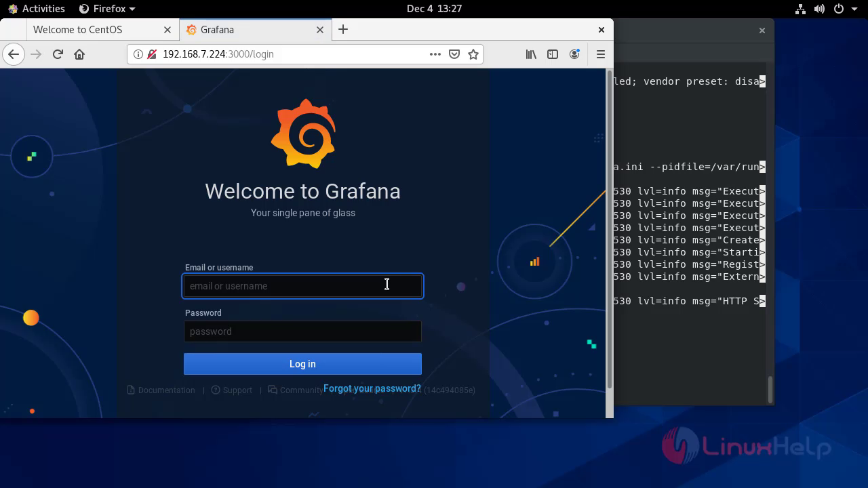The width and height of the screenshot is (868, 488).
Task: Focus the Email or username field
Action: pos(302,286)
